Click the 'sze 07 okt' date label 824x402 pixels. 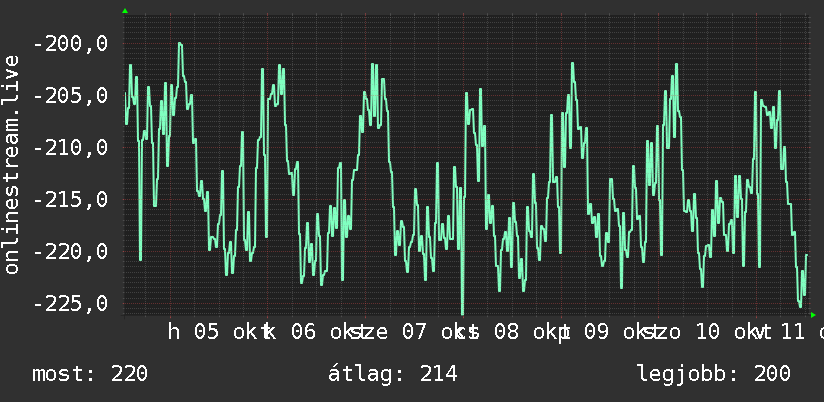coord(414,332)
